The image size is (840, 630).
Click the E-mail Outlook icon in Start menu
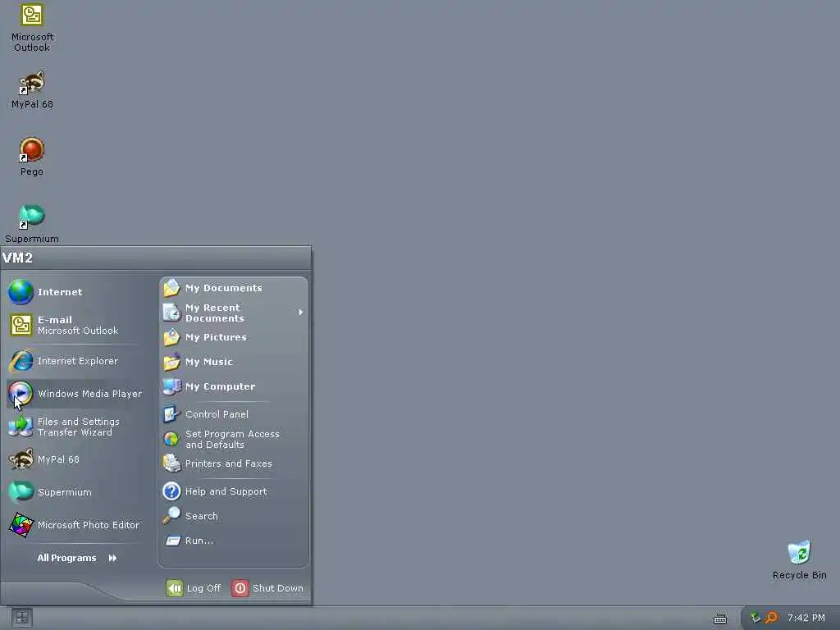tap(21, 325)
